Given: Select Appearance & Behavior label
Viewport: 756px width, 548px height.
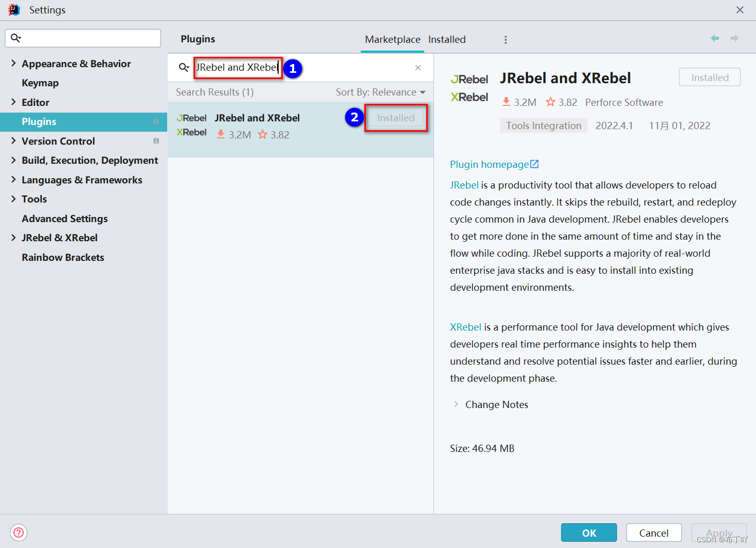Looking at the screenshot, I should 76,64.
